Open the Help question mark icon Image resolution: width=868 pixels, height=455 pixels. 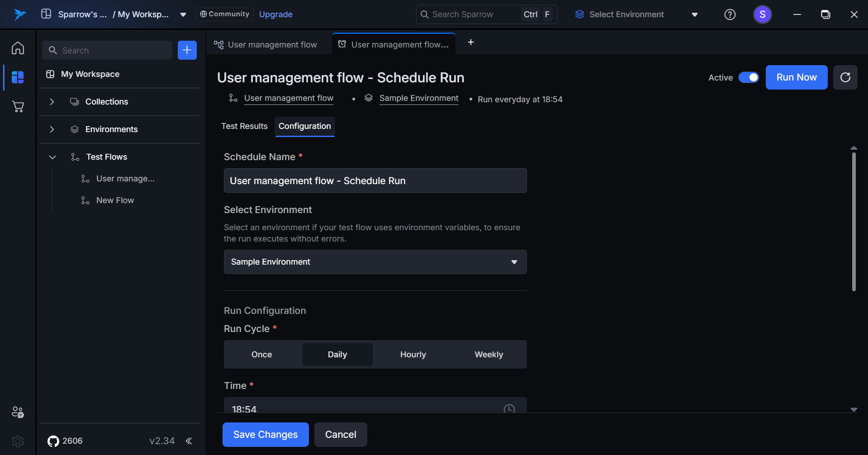tap(730, 14)
